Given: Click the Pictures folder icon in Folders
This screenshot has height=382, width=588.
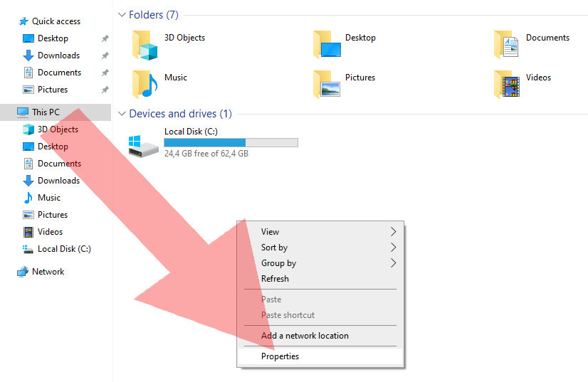Looking at the screenshot, I should click(327, 85).
